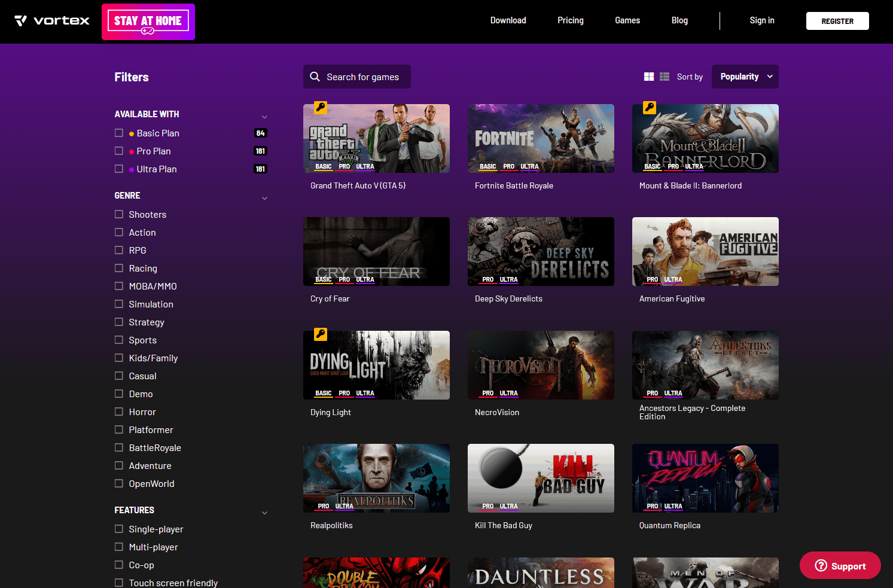The height and width of the screenshot is (588, 893).
Task: Open the Popularity sort dropdown
Action: click(x=745, y=77)
